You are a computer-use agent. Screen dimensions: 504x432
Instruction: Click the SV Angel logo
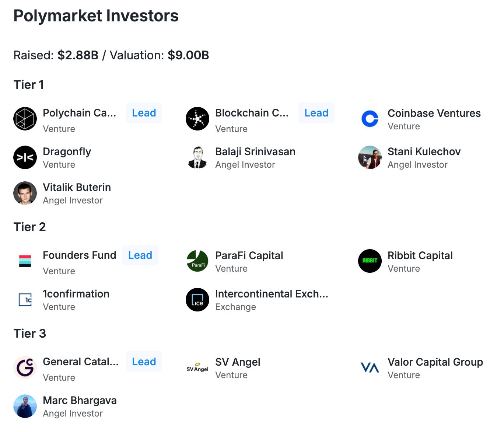(197, 367)
